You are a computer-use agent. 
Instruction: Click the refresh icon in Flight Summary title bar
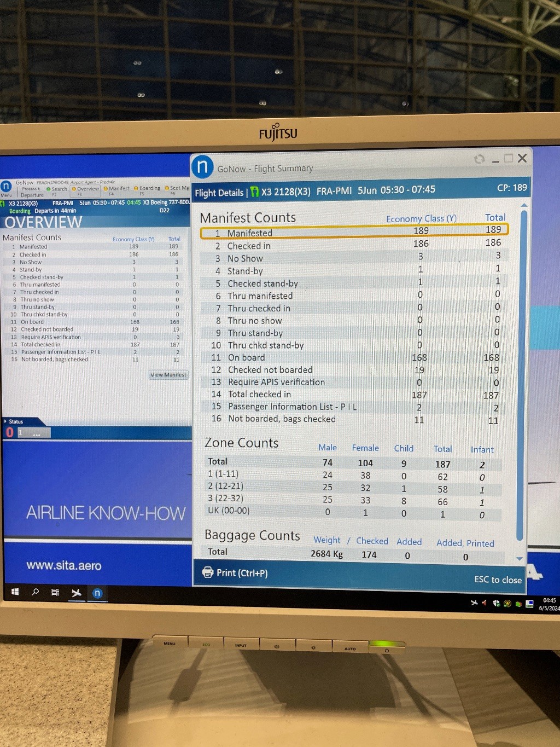pos(480,159)
